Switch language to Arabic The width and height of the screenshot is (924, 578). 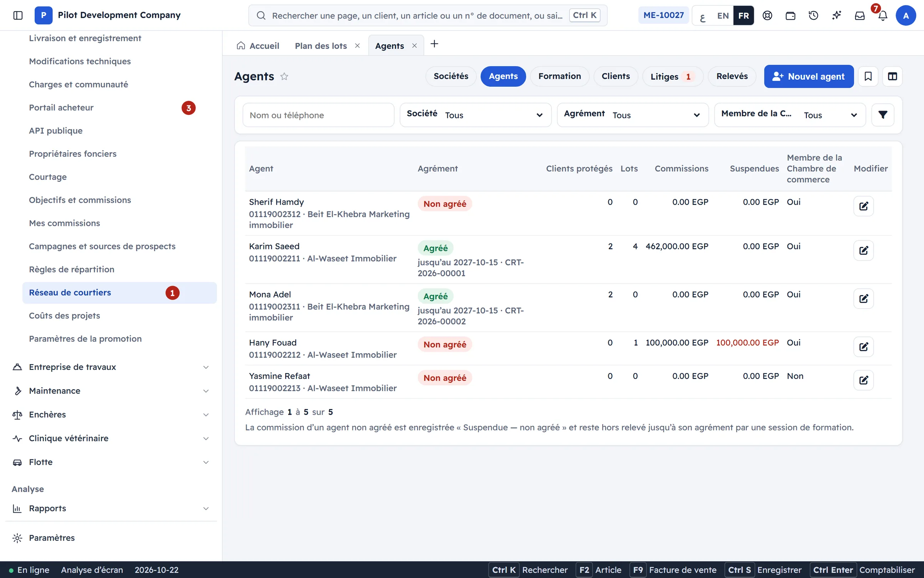[703, 15]
